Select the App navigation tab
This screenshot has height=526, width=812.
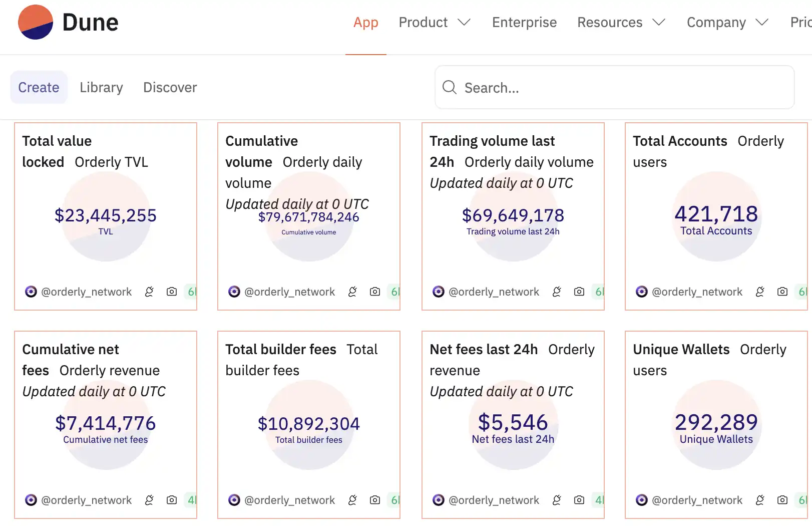pyautogui.click(x=365, y=23)
